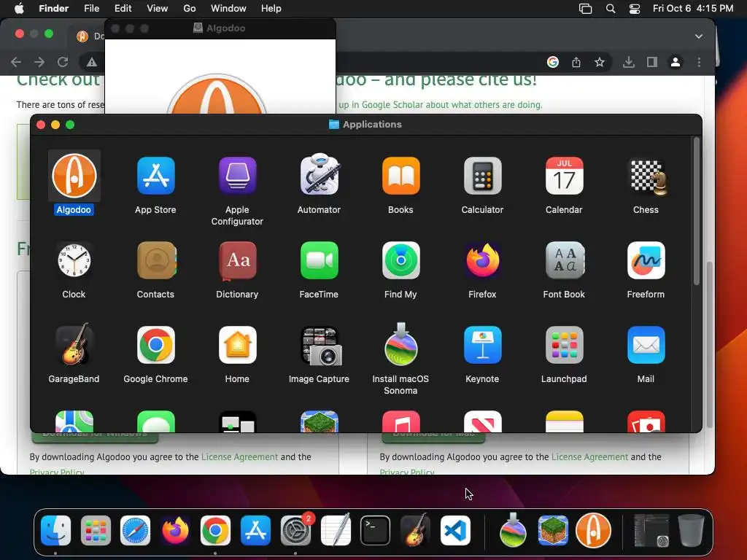Select FaceTime app in Applications window
Screen dimensions: 747x560
[320, 260]
